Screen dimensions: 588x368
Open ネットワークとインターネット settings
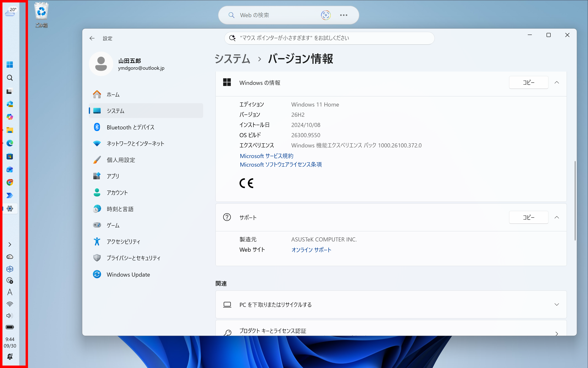coord(146,143)
